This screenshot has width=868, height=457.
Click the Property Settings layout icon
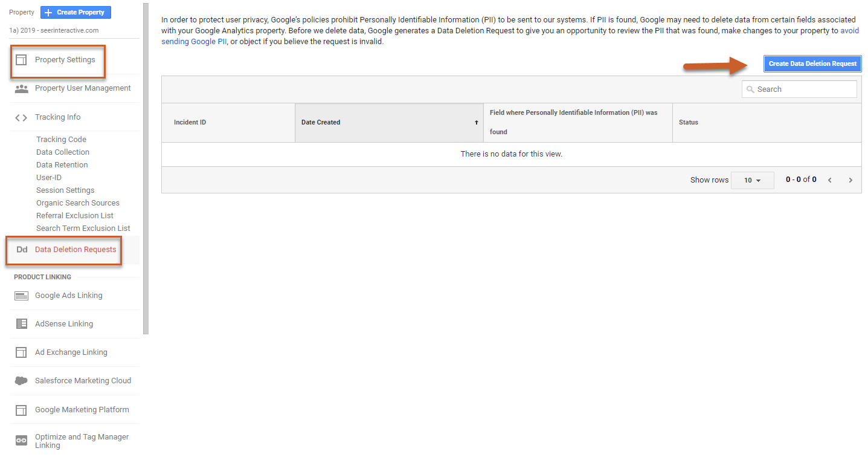click(x=22, y=60)
